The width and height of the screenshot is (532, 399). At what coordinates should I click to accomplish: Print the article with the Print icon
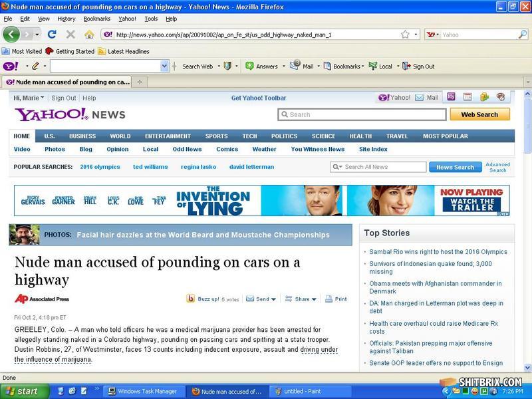336,299
